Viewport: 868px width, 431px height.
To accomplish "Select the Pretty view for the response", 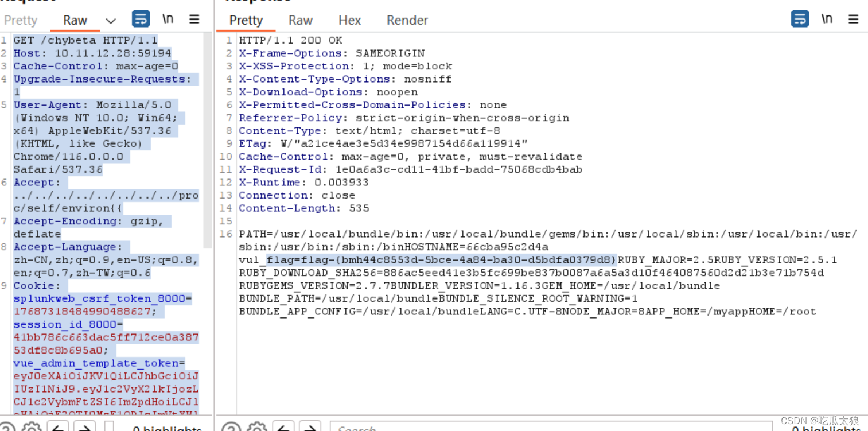I will pos(246,20).
